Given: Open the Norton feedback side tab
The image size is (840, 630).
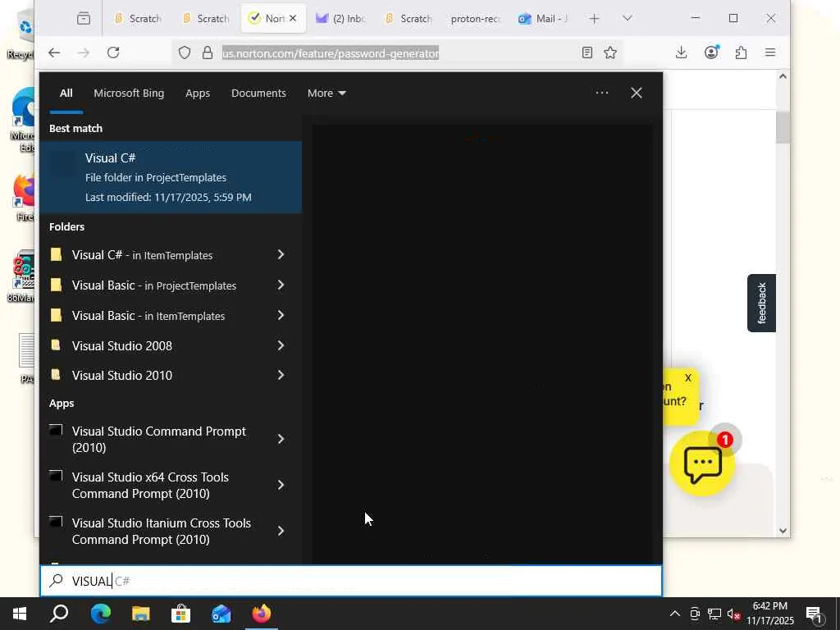Looking at the screenshot, I should (761, 304).
